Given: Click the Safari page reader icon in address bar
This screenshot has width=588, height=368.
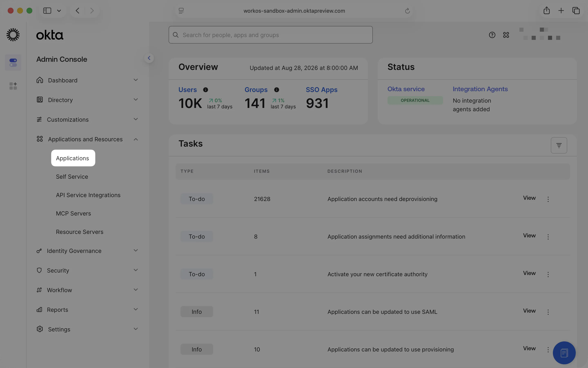Looking at the screenshot, I should (181, 11).
